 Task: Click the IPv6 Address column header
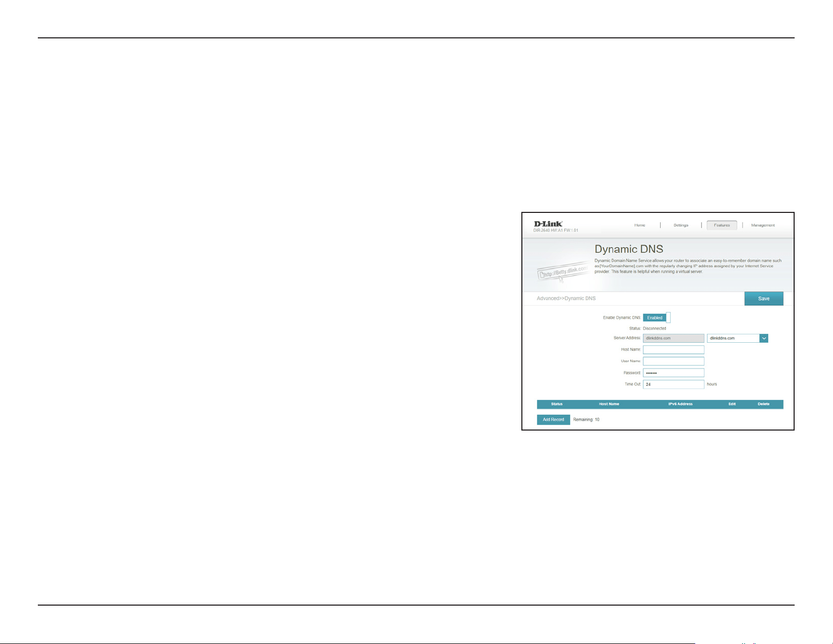[x=680, y=404]
